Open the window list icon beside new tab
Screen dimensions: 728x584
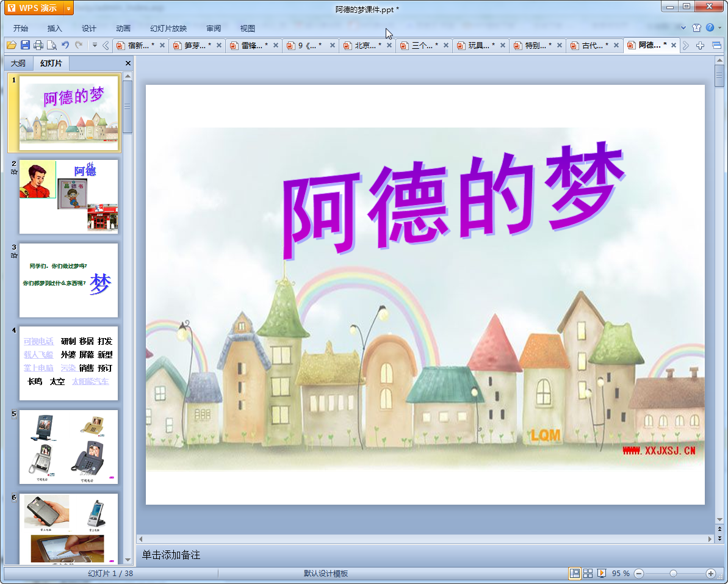pos(716,46)
